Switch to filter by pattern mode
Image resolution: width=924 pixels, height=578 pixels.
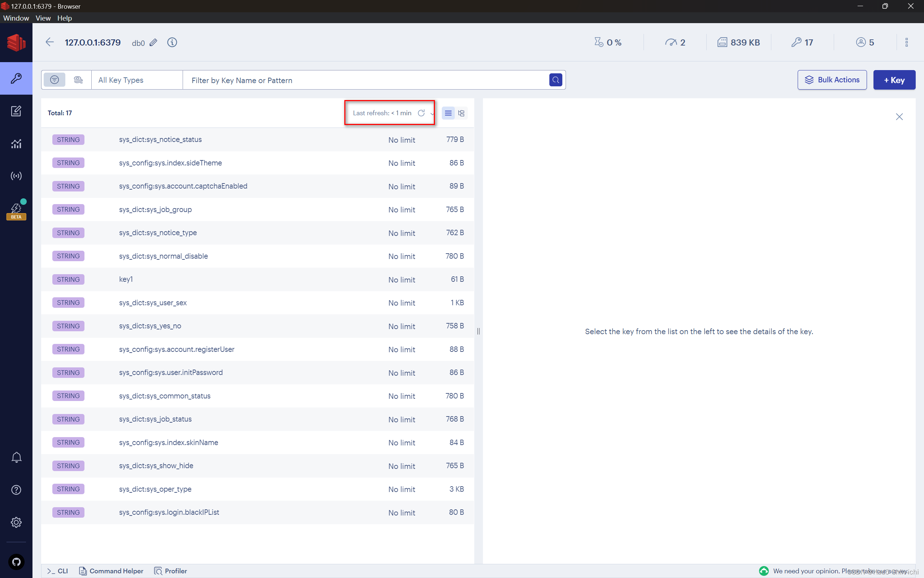coord(55,80)
